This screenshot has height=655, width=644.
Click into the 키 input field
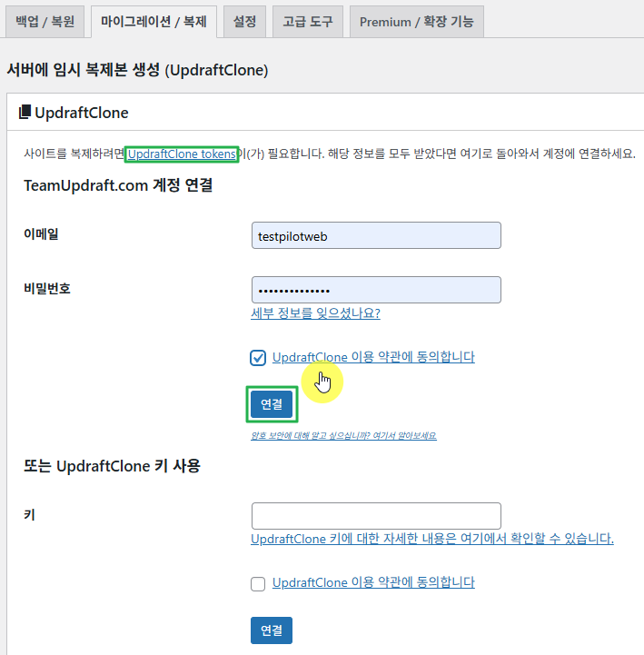[x=376, y=516]
